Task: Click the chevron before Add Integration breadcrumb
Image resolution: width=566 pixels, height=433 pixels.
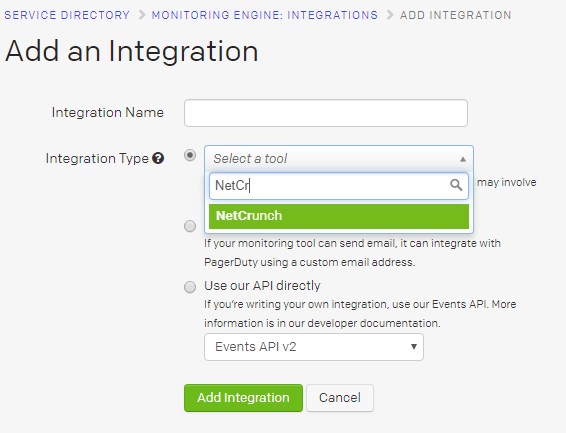Action: (389, 15)
